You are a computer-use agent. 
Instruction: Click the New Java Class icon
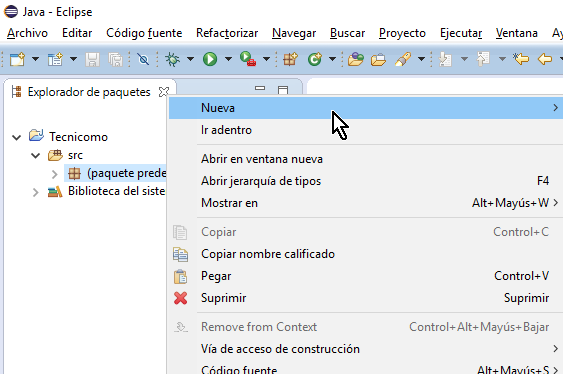(315, 59)
